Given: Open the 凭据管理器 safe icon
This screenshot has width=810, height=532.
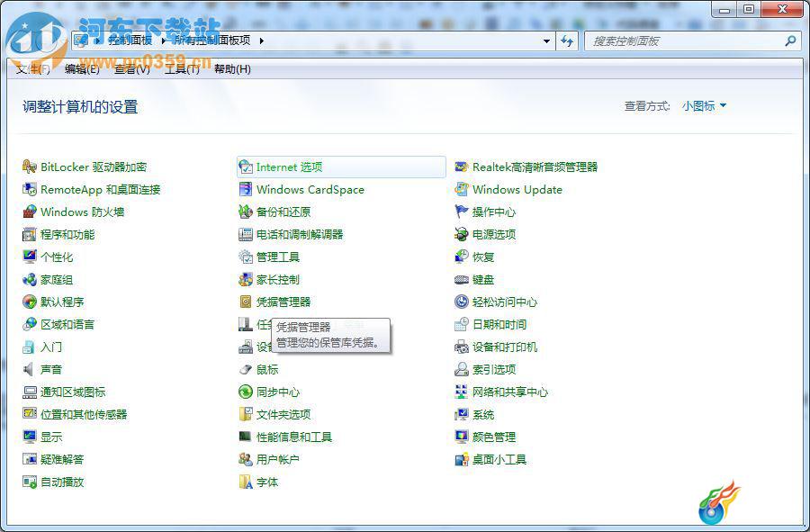Looking at the screenshot, I should click(x=246, y=302).
